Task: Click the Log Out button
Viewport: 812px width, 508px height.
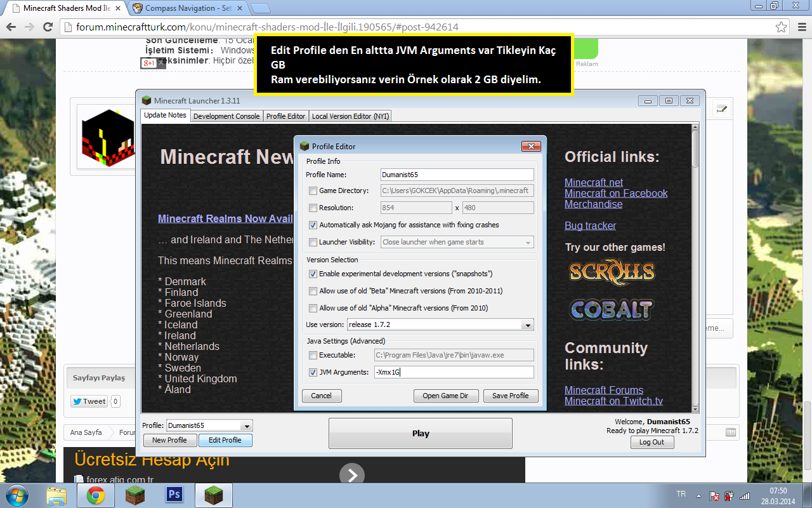Action: point(652,442)
